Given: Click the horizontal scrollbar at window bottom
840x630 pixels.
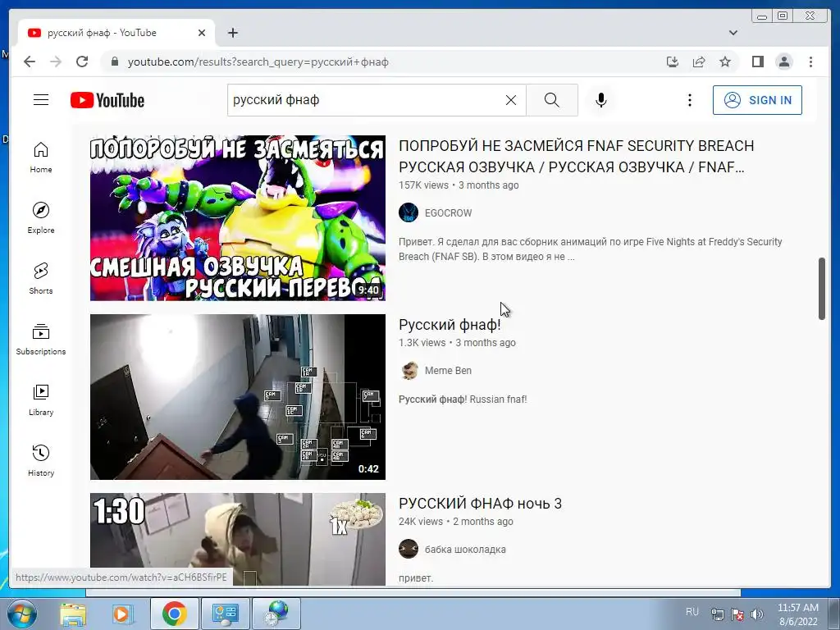Looking at the screenshot, I should (x=413, y=592).
